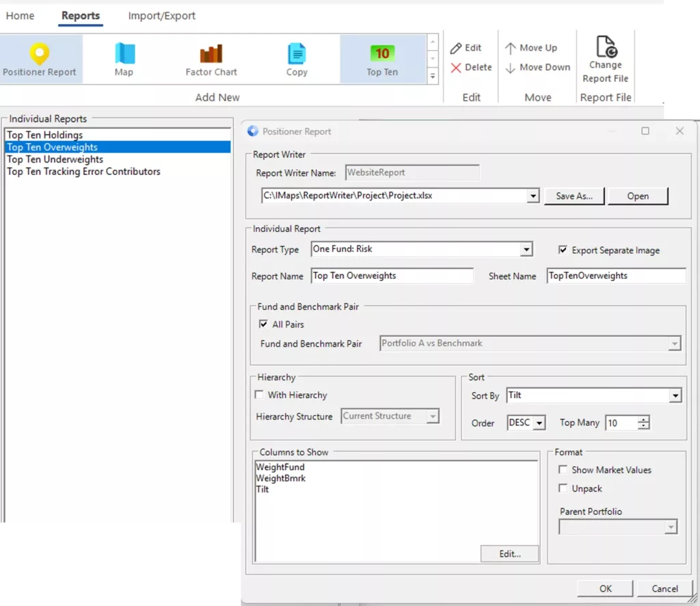This screenshot has height=606, width=700.
Task: Select Top Ten Overweights report
Action: [x=118, y=147]
